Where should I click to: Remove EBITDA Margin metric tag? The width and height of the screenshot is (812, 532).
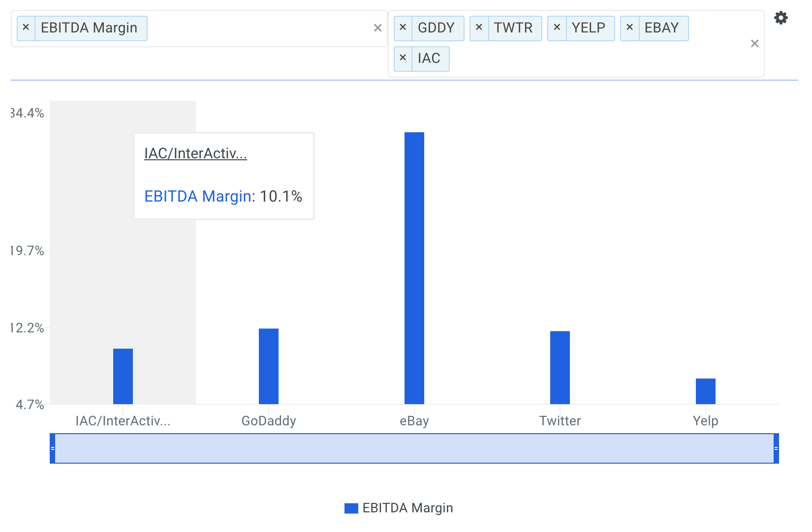coord(26,28)
